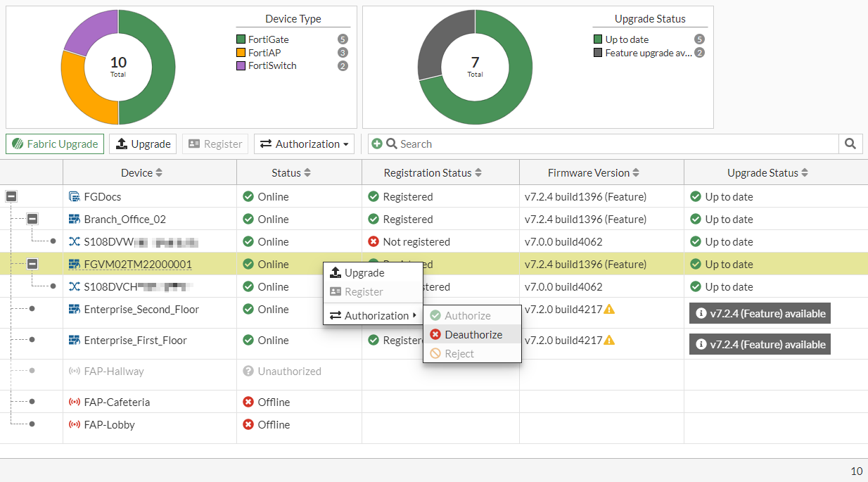Collapse the FGDocs tree node
The image size is (868, 482).
click(x=11, y=196)
